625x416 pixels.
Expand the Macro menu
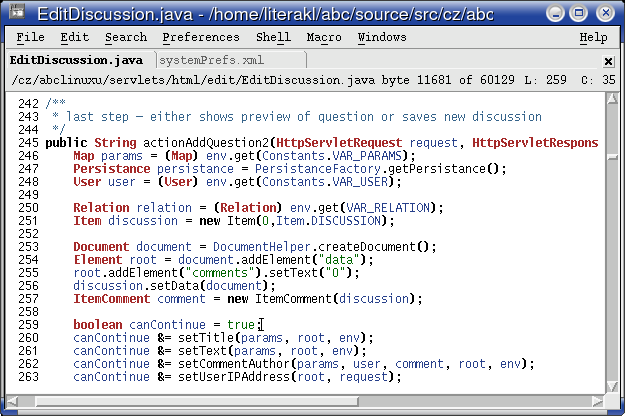(324, 37)
